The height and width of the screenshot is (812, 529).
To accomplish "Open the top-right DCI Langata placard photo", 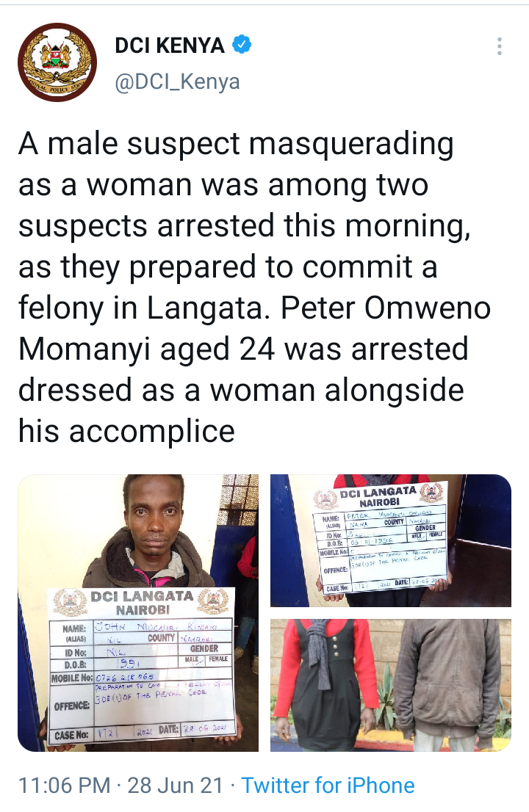I will coord(391,540).
